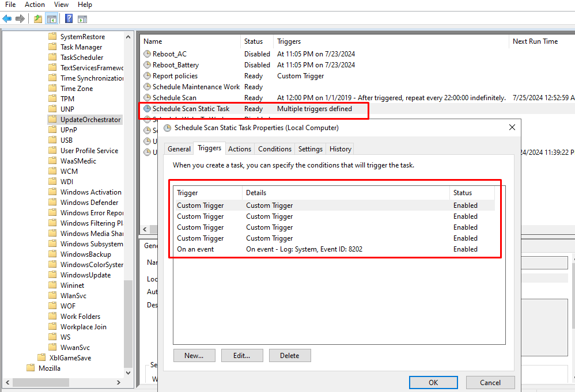Click the task list horizontal scroll-left arrow
Viewport: 575px width, 392px height.
[145, 229]
